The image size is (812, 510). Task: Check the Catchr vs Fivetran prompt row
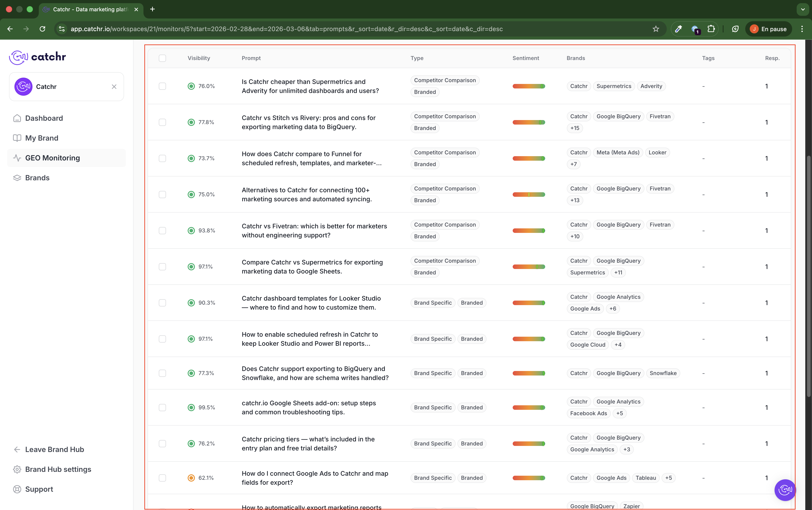pyautogui.click(x=162, y=231)
